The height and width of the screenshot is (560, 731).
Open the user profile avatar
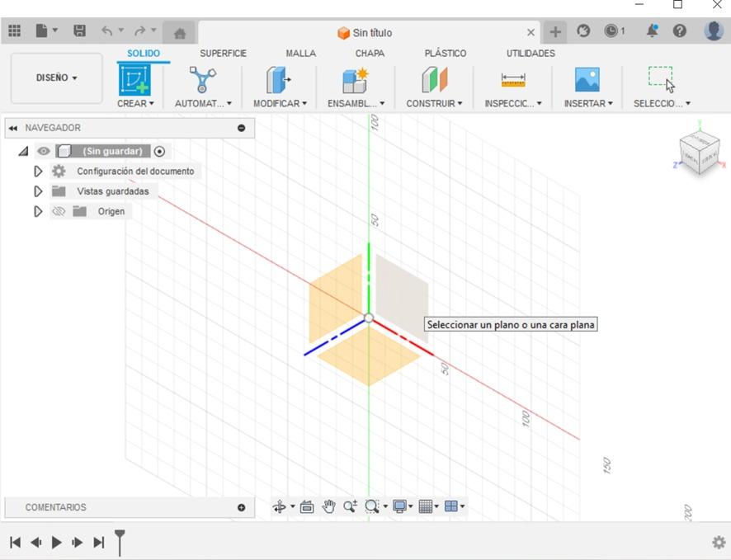pos(714,31)
